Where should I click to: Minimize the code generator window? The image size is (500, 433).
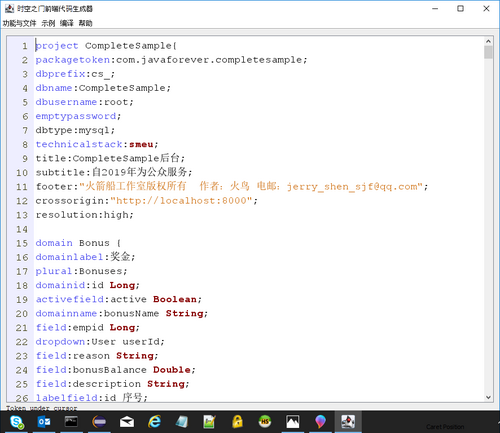(x=435, y=9)
